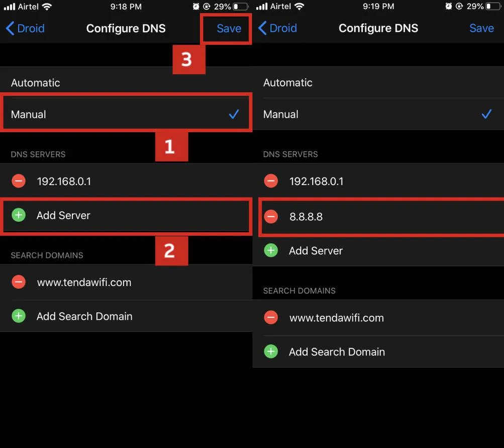Image resolution: width=504 pixels, height=448 pixels.
Task: Go back to Droid in right screenshot
Action: 277,28
